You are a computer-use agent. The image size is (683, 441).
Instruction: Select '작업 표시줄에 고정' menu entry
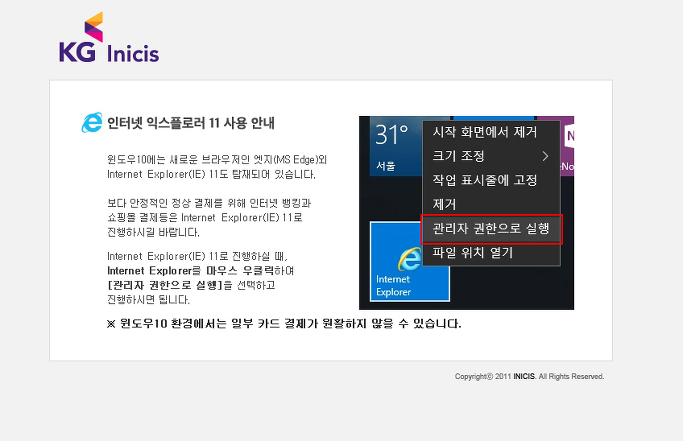point(484,180)
